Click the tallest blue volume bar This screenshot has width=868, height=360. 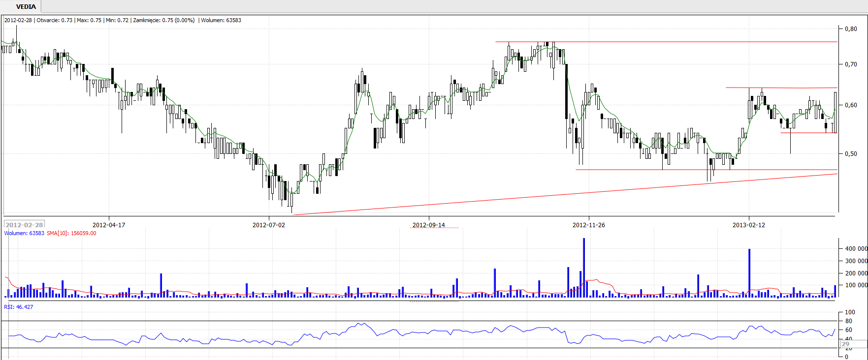point(584,268)
